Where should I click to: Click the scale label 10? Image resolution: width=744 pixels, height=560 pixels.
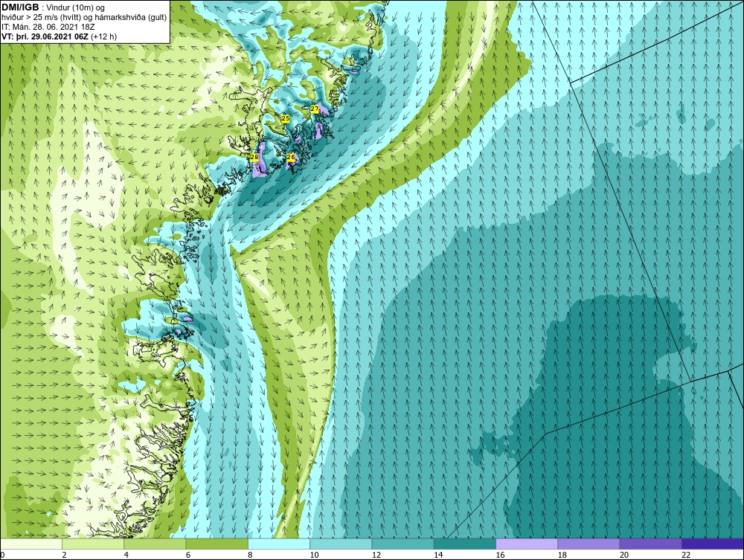tap(314, 555)
